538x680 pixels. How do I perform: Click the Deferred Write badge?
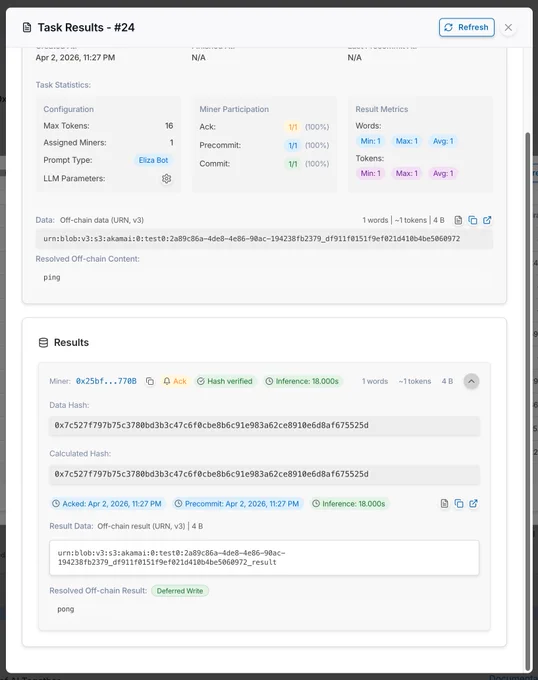click(180, 591)
